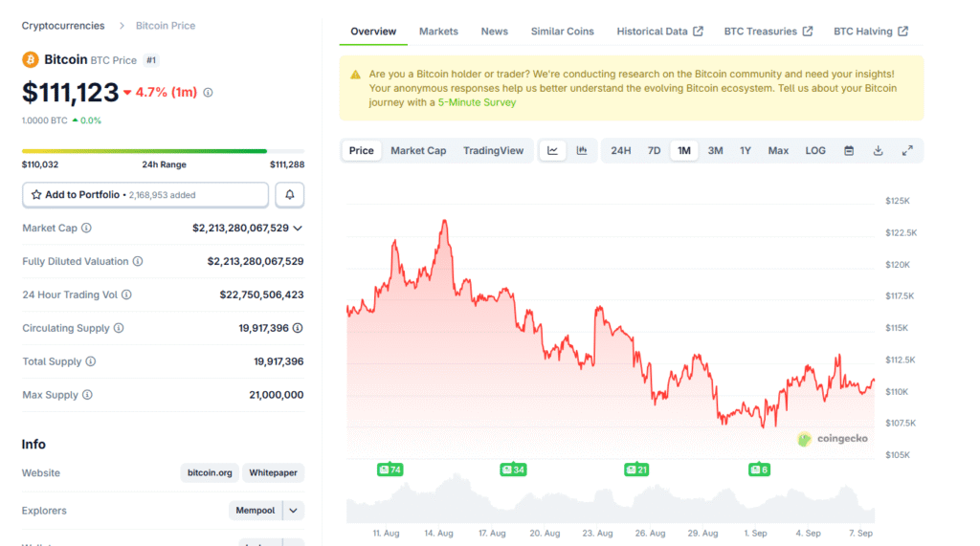Select the TradingView chart toggle
Image resolution: width=980 pixels, height=546 pixels.
493,150
